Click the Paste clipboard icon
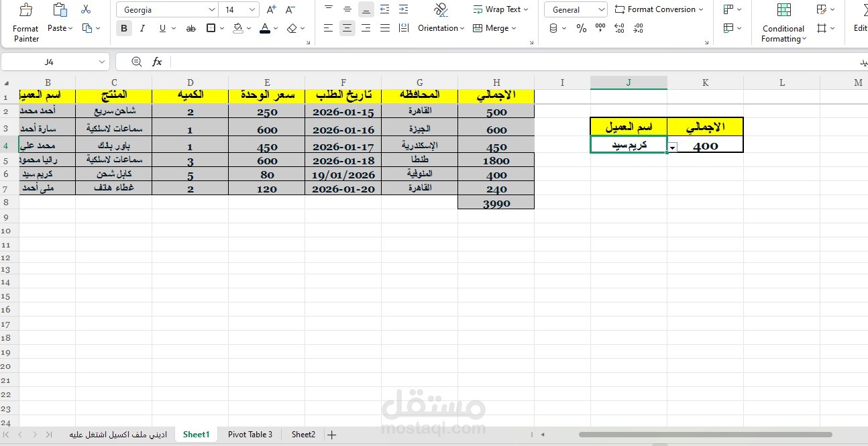The width and height of the screenshot is (868, 446). coord(60,10)
